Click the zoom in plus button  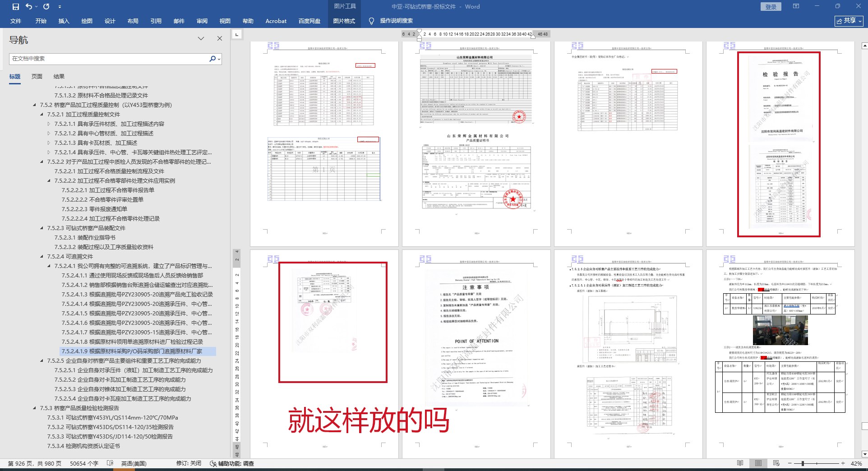tap(843, 463)
